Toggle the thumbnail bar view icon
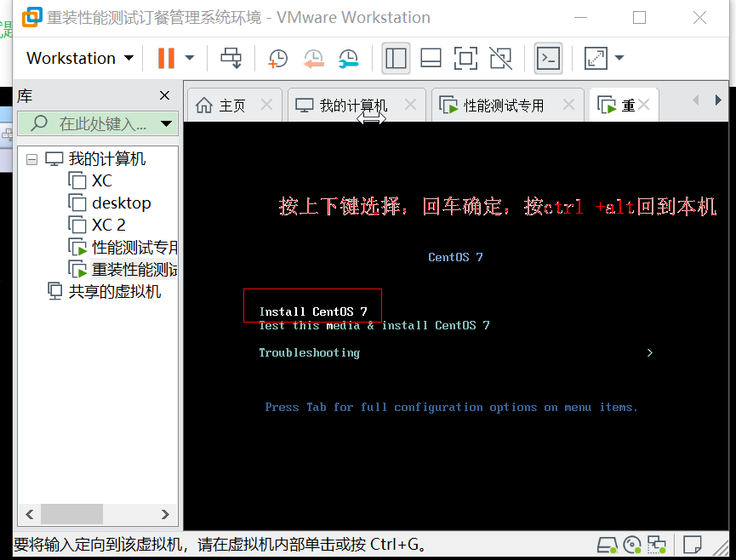Screen dimensions: 736x560 [431, 58]
